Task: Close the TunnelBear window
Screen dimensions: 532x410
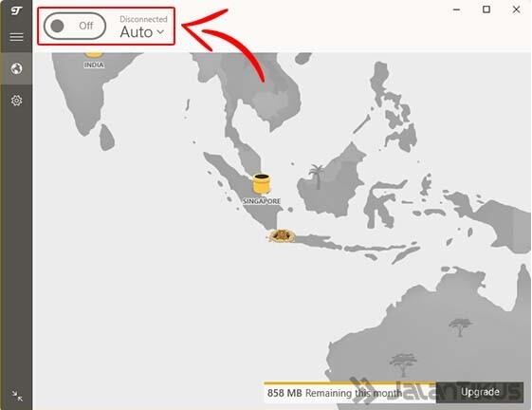Action: click(516, 9)
